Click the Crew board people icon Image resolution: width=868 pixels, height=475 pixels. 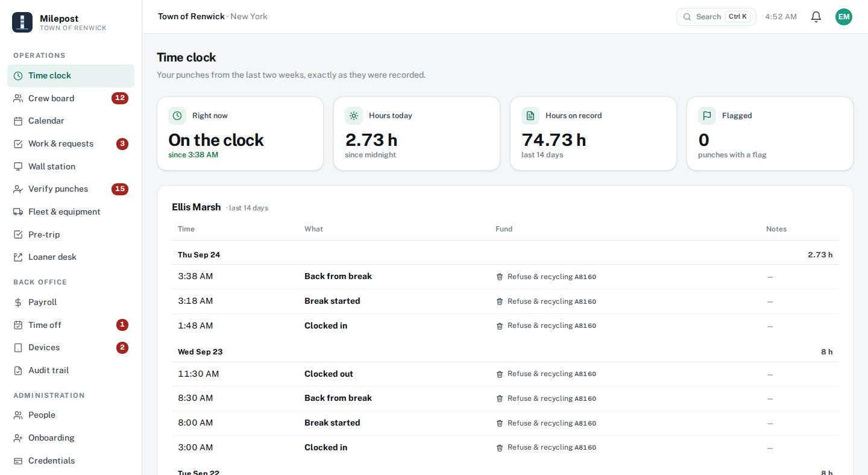point(18,98)
